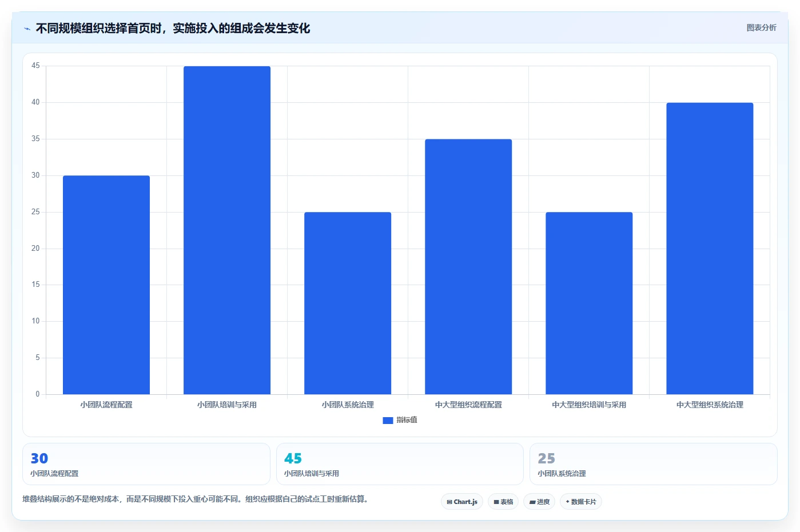
Task: Click the 中大型组织系统治理 bar
Action: point(710,249)
